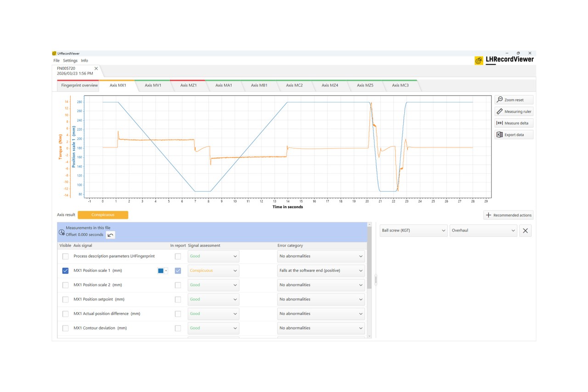Screen dimensions: 588x392
Task: Uncheck visibility of MX1 Position scale 1
Action: coord(65,271)
